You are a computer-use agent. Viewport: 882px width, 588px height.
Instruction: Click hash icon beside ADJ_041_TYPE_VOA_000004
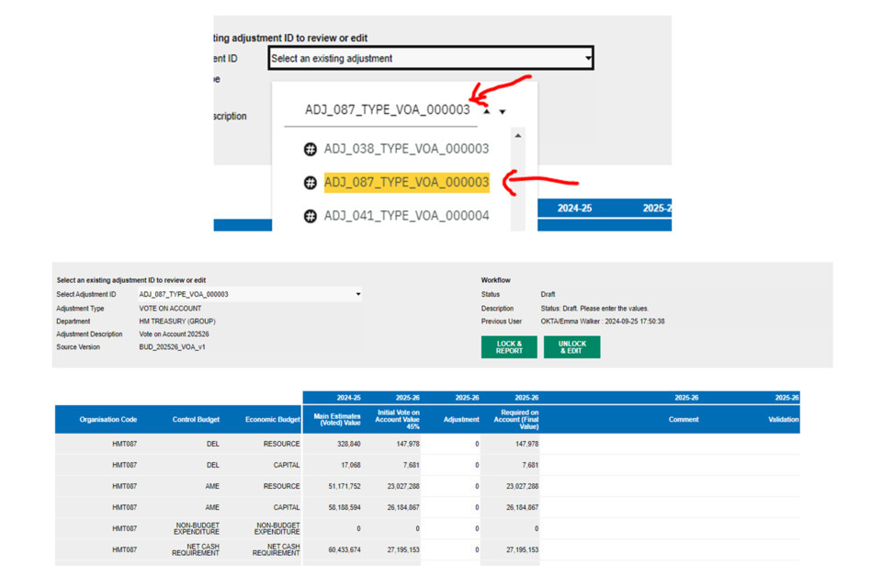(311, 217)
